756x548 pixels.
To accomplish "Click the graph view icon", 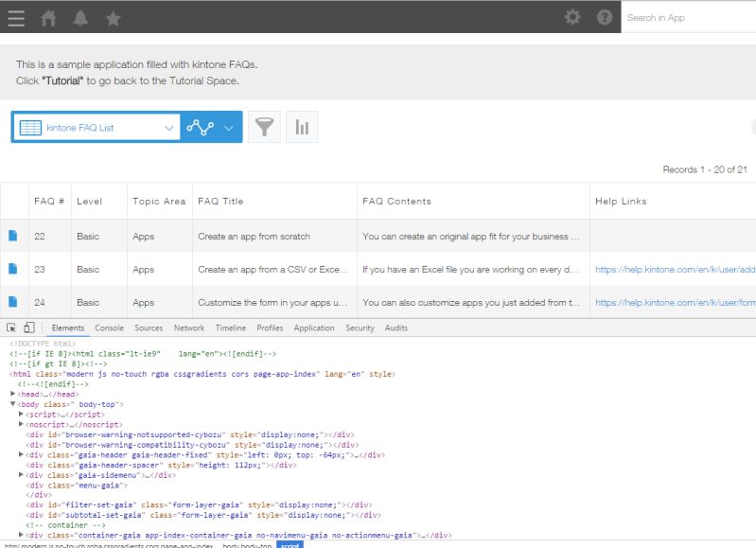I will pyautogui.click(x=200, y=128).
